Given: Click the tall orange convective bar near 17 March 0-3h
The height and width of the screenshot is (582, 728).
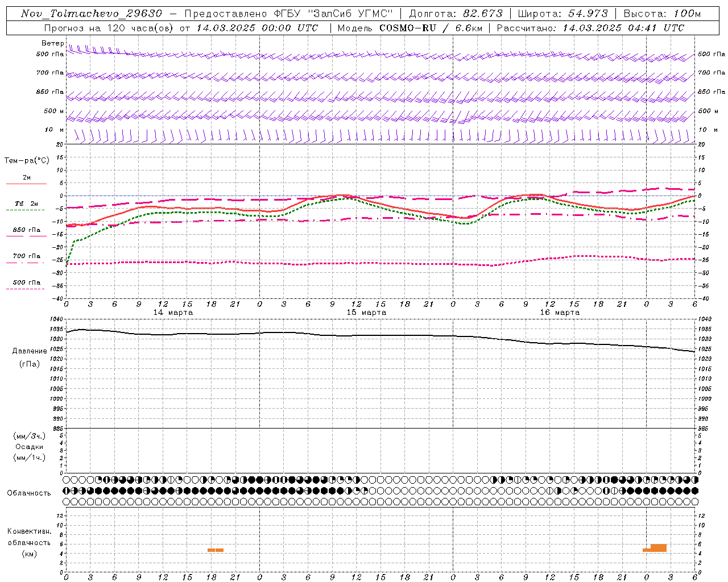Looking at the screenshot, I should (x=658, y=548).
